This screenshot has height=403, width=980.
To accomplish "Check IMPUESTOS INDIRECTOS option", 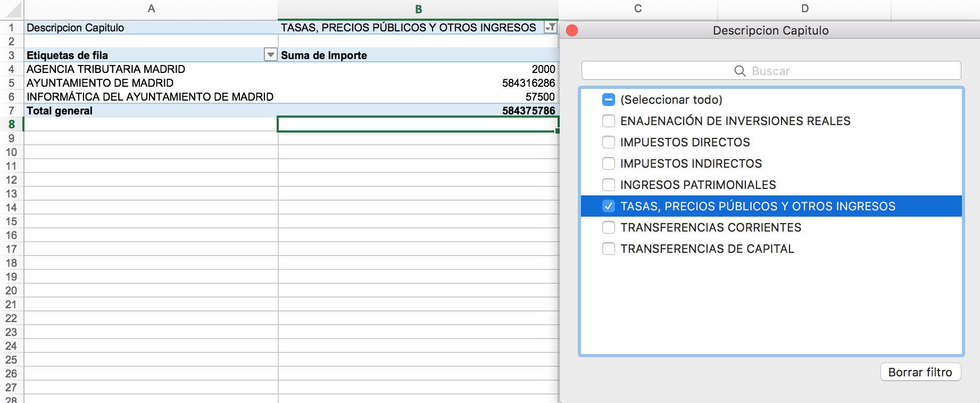I will coord(609,163).
